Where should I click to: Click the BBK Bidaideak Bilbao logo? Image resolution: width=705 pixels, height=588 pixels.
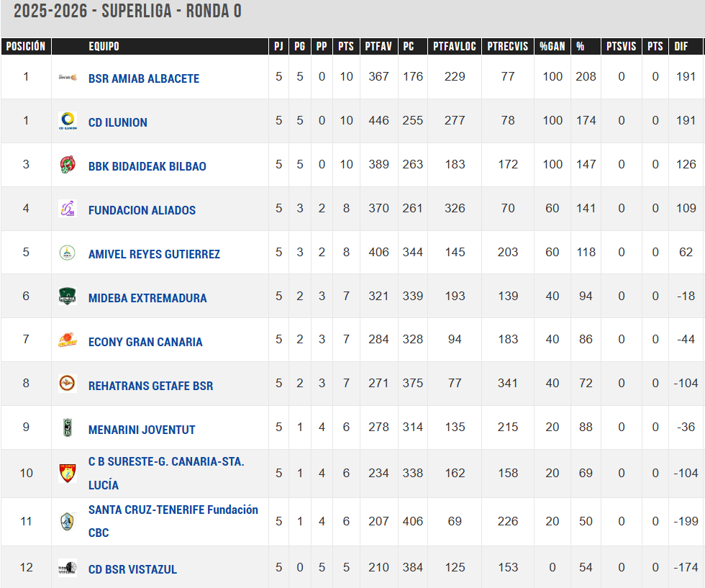tap(68, 165)
